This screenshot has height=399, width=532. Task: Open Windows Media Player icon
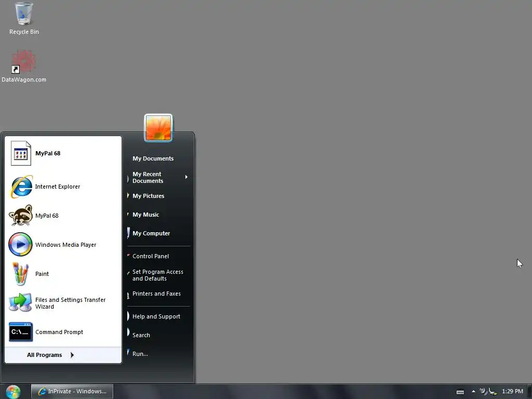coord(20,244)
